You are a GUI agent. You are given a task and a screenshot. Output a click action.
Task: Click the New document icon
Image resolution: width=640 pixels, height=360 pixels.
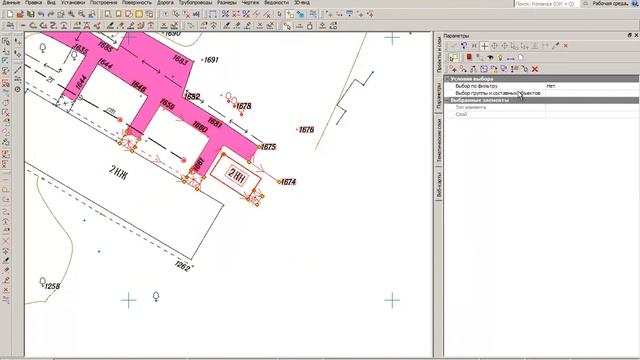pyautogui.click(x=10, y=14)
